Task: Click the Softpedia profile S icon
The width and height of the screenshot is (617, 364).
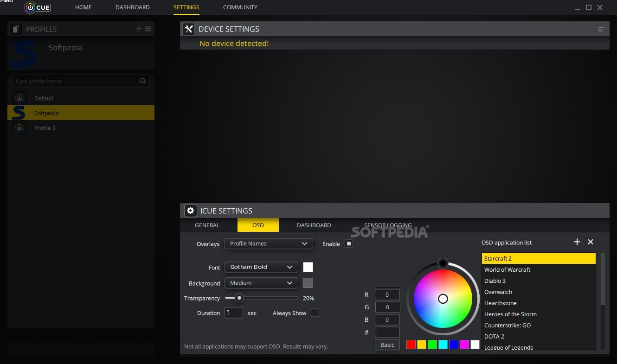Action: [x=19, y=113]
